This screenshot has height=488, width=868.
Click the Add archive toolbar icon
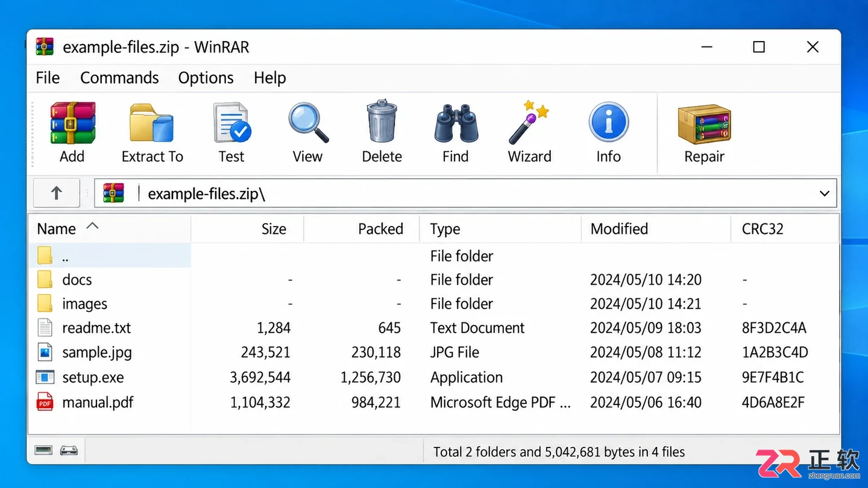pos(72,123)
